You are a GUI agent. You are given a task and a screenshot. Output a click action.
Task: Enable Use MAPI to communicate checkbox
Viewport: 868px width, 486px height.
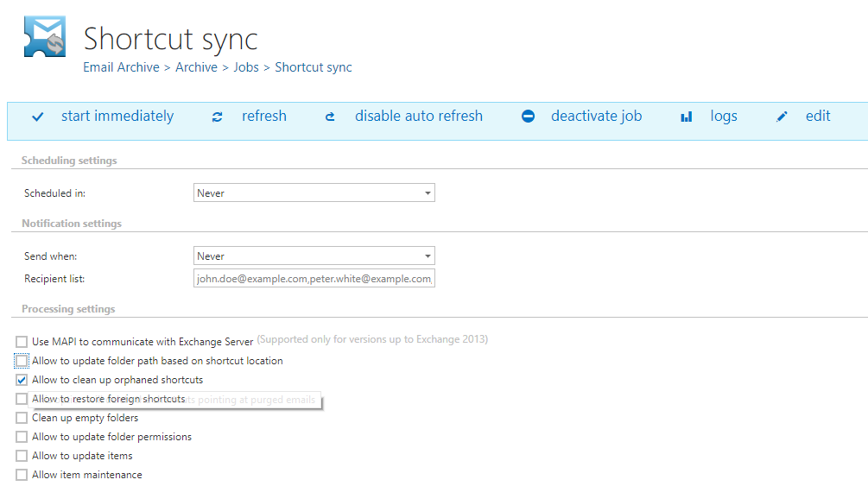[x=22, y=342]
